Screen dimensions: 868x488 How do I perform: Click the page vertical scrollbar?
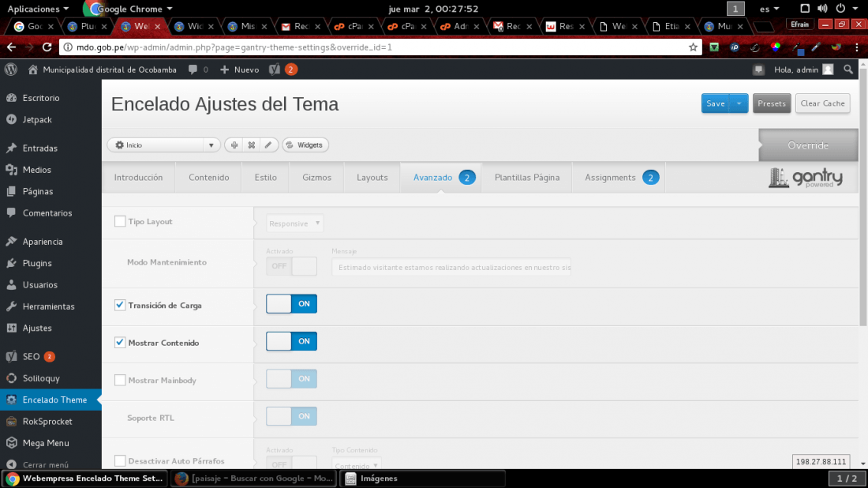(862, 197)
